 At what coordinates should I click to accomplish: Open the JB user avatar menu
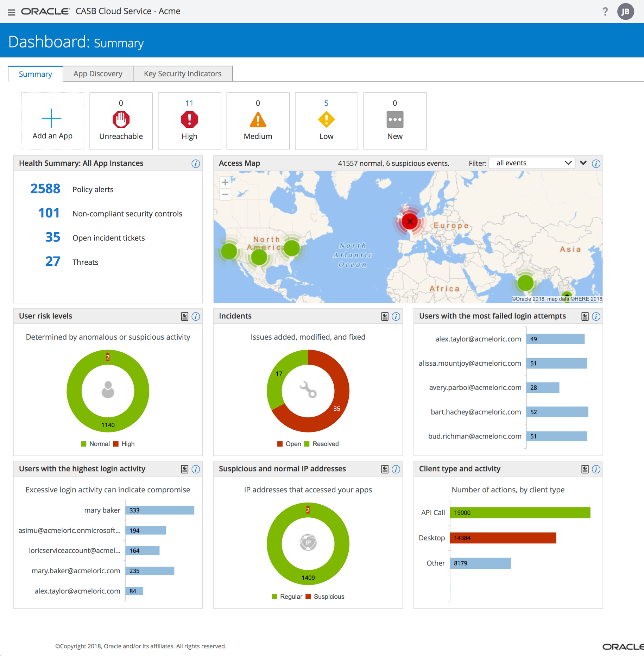click(625, 12)
